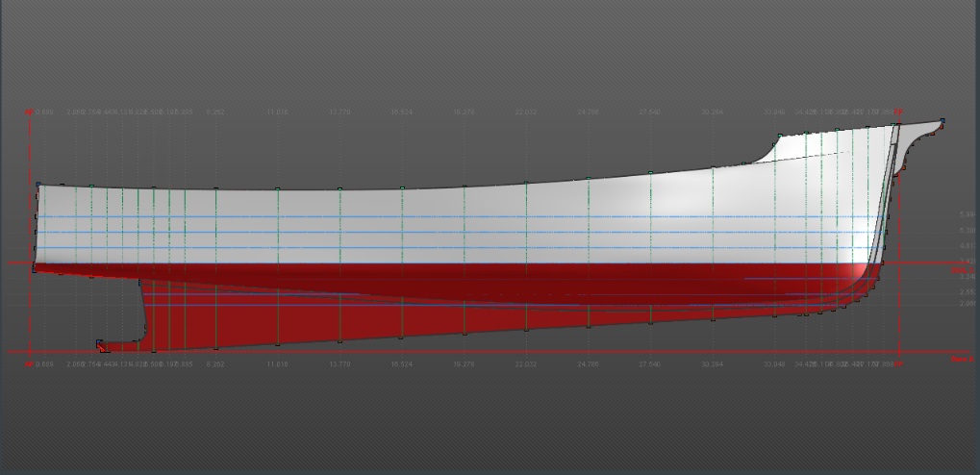
Task: Click station label 19.278 in the bottom row
Action: 464,363
